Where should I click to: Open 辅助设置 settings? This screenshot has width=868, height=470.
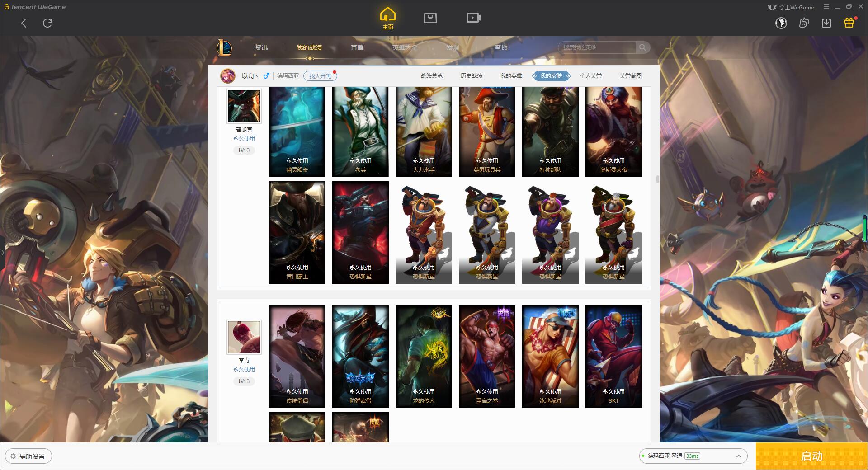pos(28,456)
